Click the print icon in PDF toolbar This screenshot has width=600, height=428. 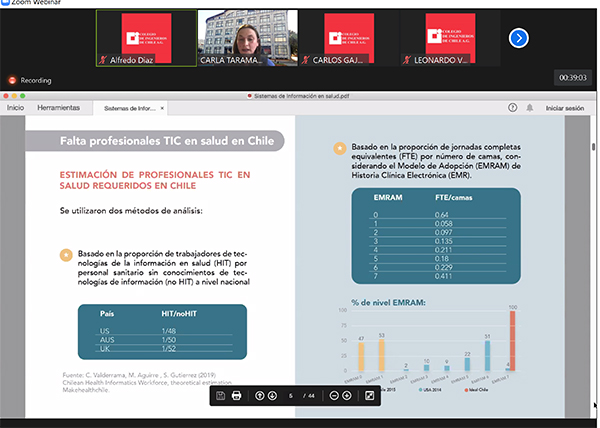pyautogui.click(x=236, y=396)
